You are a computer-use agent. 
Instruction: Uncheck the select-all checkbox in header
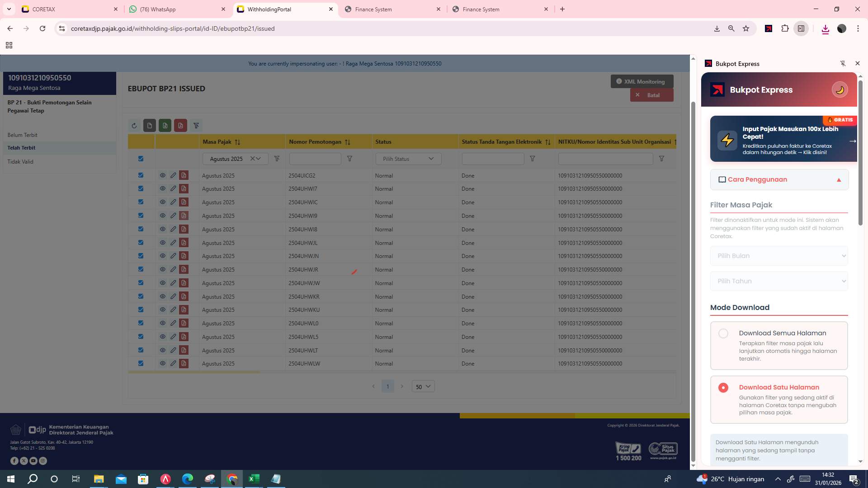141,159
